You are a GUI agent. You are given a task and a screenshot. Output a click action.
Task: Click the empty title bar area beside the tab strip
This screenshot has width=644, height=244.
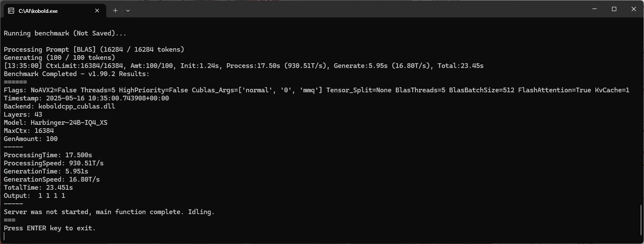[358, 9]
